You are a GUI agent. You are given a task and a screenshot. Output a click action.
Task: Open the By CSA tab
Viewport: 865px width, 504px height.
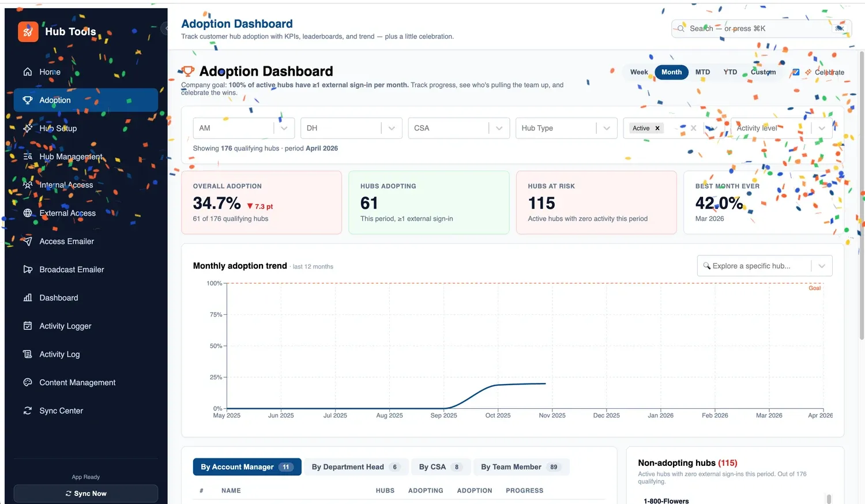click(x=441, y=467)
